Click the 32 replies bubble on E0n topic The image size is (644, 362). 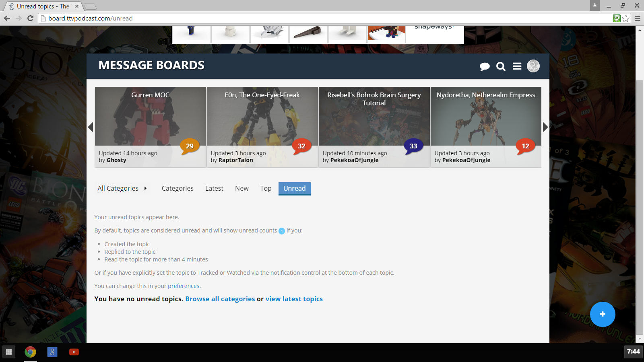pyautogui.click(x=301, y=146)
